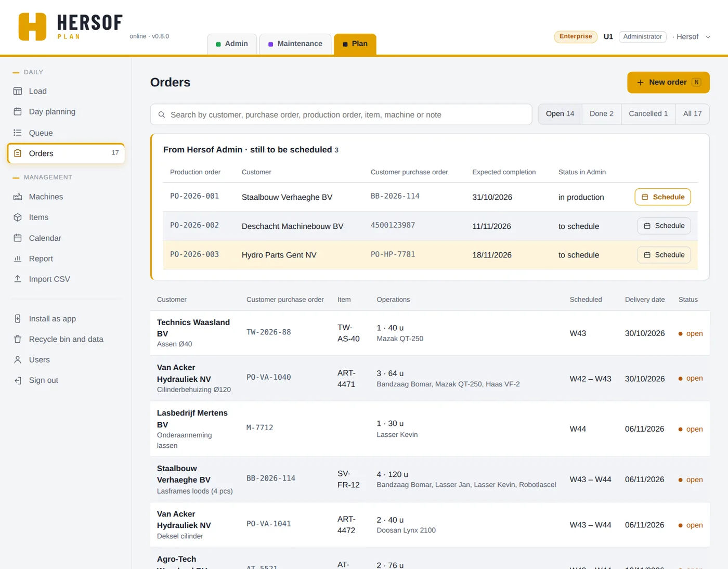Open Import CSV upload icon
The image size is (728, 569).
click(18, 279)
